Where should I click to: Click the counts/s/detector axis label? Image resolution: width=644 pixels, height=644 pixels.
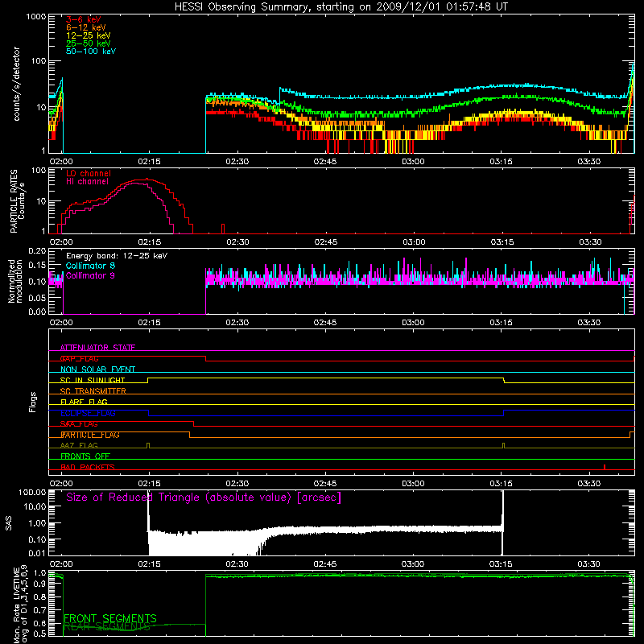(16, 84)
